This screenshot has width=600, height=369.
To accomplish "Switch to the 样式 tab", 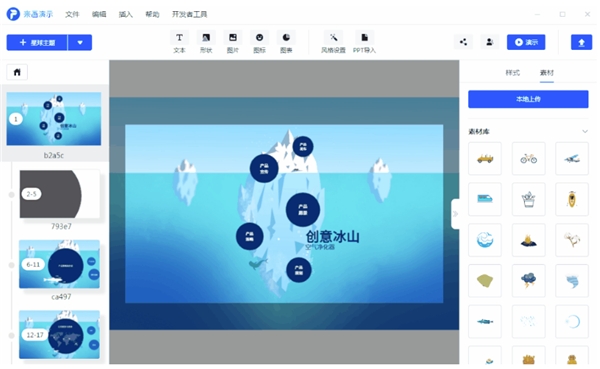I will 512,72.
